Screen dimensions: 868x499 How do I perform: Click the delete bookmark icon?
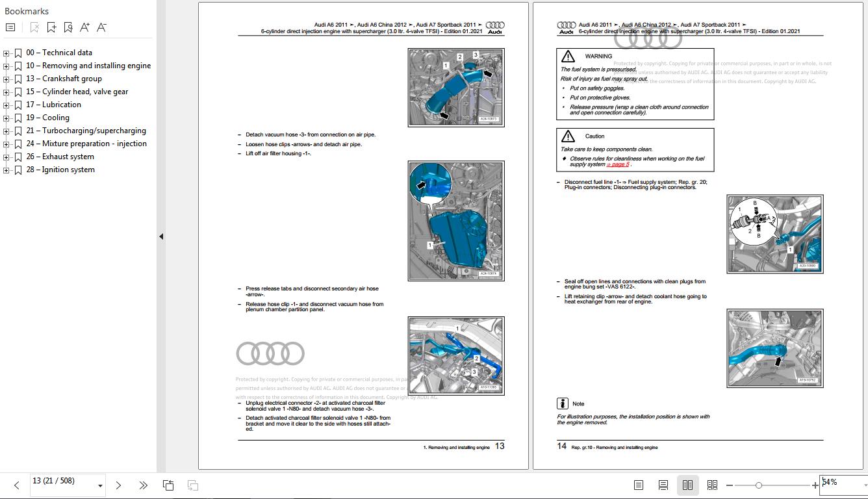[34, 27]
